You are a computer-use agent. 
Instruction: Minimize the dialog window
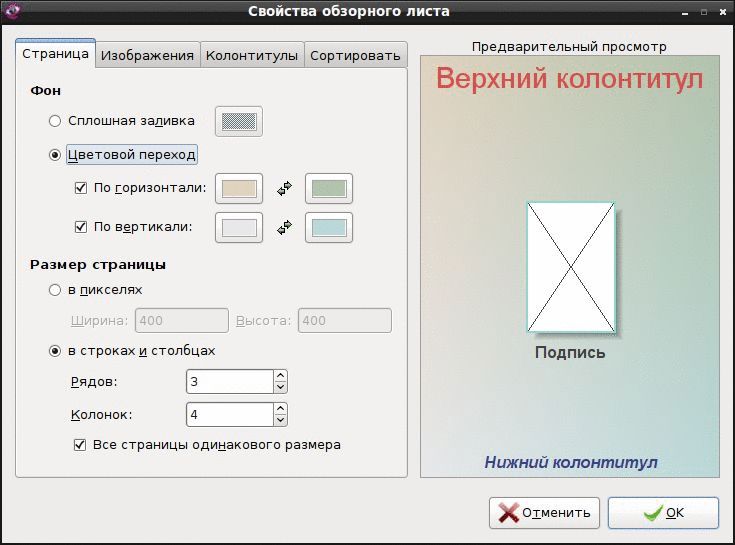(685, 13)
